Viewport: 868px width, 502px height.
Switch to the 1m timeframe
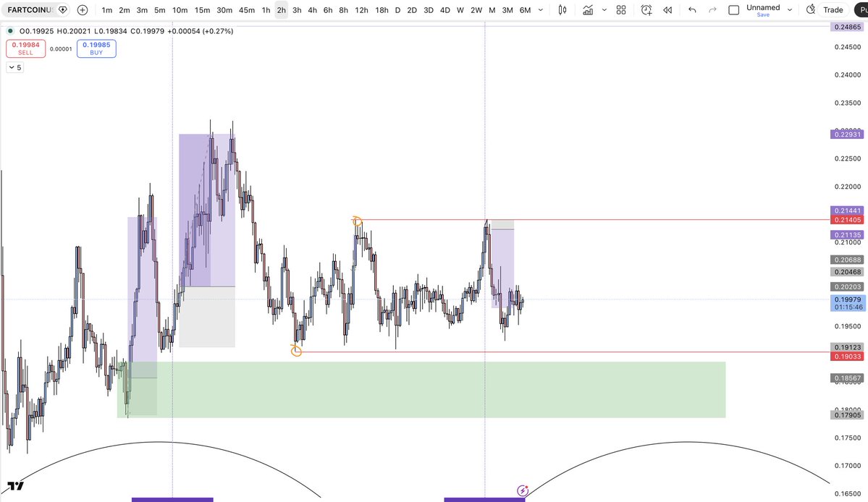click(x=107, y=10)
